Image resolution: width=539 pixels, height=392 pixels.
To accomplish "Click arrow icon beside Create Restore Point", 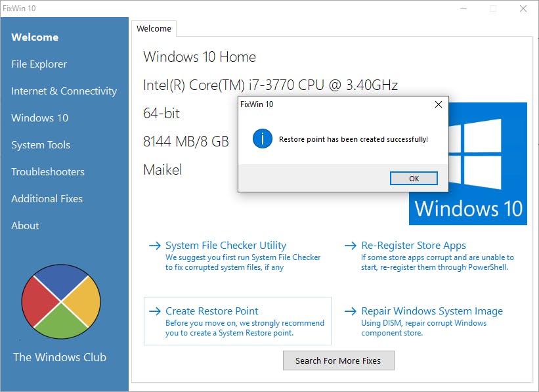I will [155, 311].
